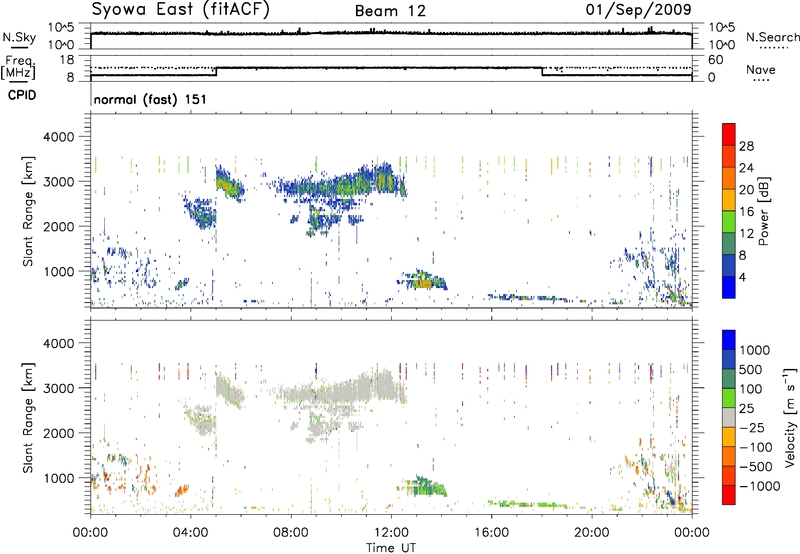This screenshot has width=800, height=554.
Task: Click the '25' velocity scale value
Action: (746, 408)
